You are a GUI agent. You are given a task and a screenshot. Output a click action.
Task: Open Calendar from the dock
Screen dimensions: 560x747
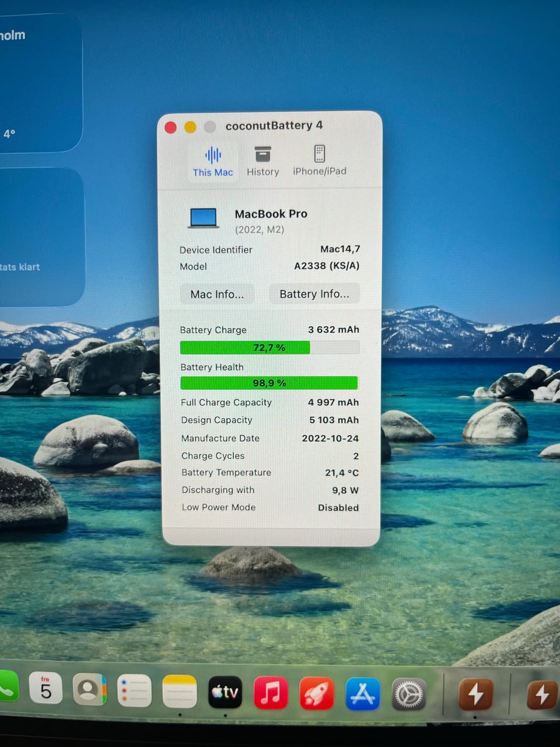[45, 690]
